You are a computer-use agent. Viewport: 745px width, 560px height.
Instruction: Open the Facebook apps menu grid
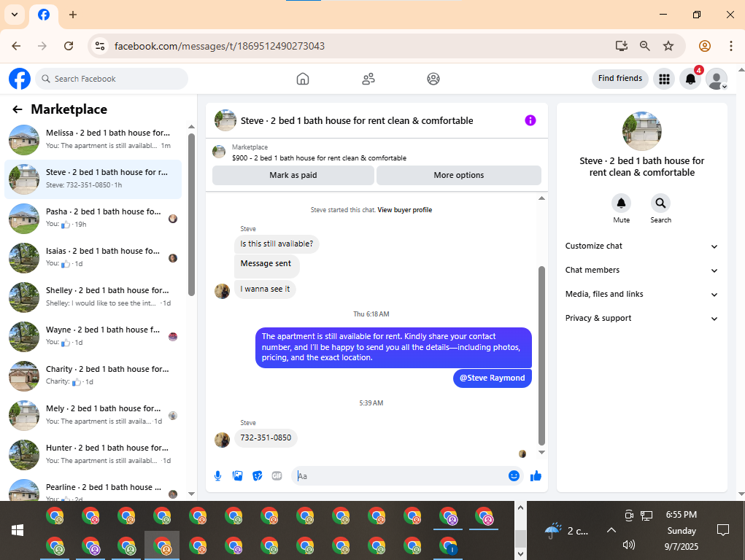[664, 79]
